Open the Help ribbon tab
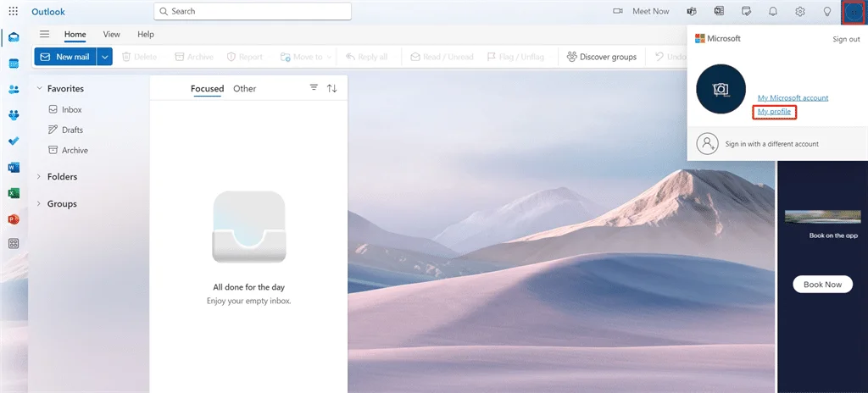 pyautogui.click(x=146, y=35)
